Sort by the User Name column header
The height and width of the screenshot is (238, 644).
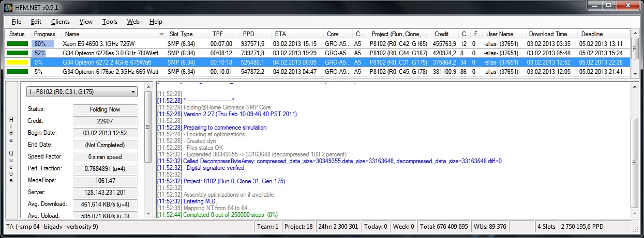pyautogui.click(x=504, y=34)
